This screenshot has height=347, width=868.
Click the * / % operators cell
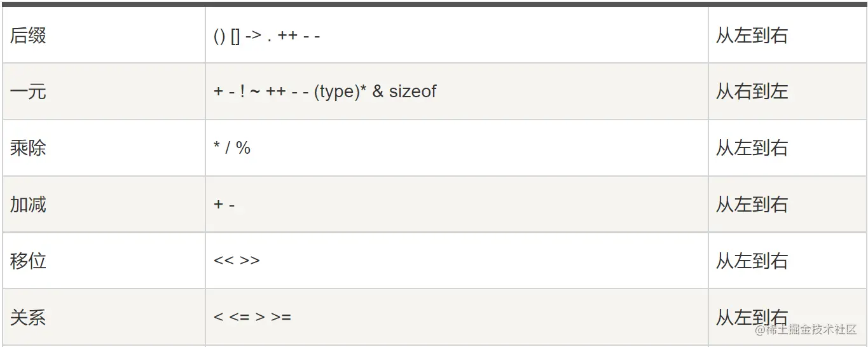[232, 148]
